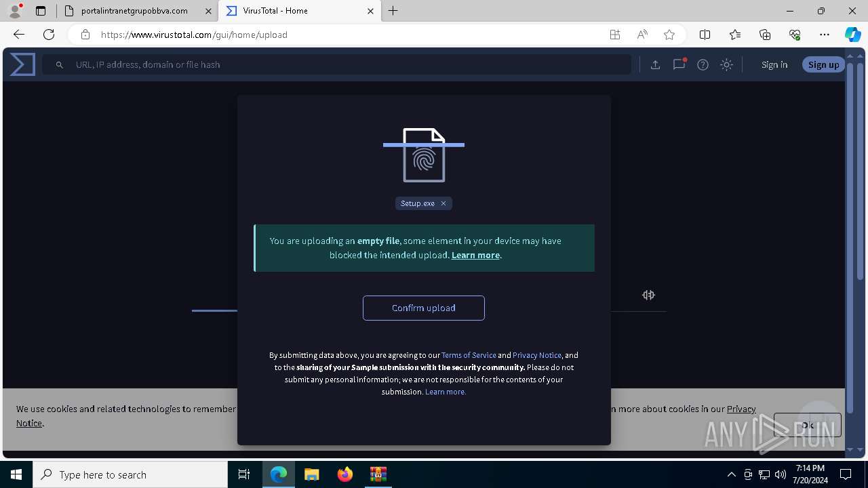Screen dimensions: 868x488
Task: Click the Confirm upload button
Action: point(424,308)
